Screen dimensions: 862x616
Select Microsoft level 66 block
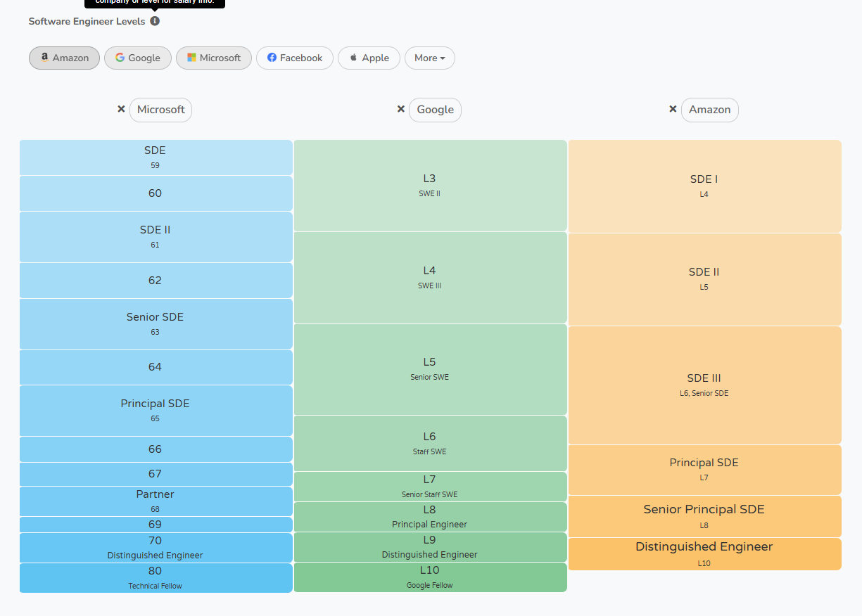click(x=156, y=449)
